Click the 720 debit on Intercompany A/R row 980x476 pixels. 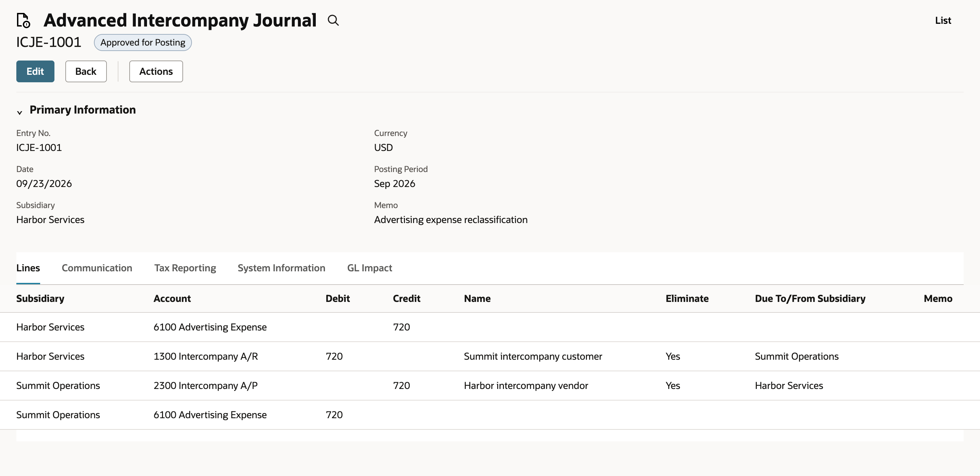[x=334, y=356]
